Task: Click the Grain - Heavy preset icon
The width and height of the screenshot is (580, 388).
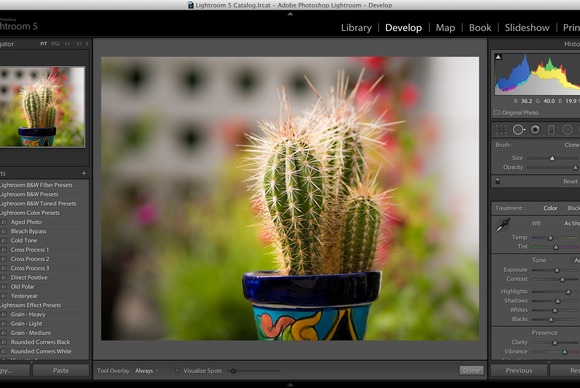Action: click(x=4, y=314)
